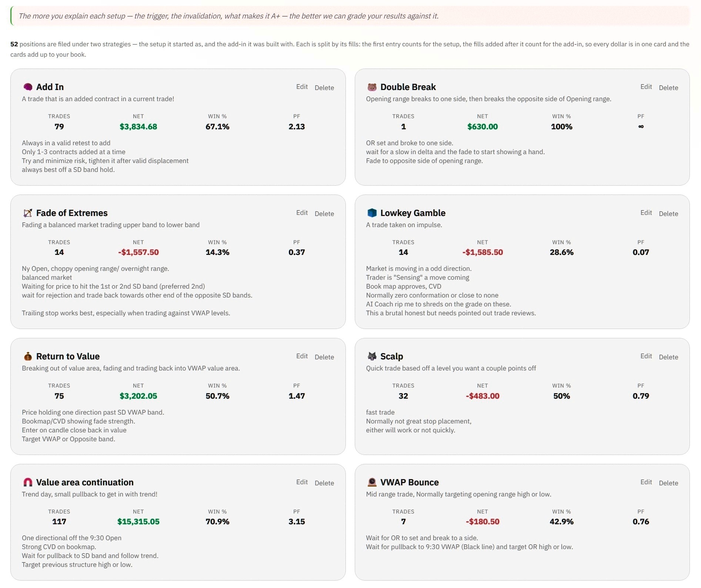Edit the Add In strategy
Viewport: 701px width, 588px height.
point(302,87)
